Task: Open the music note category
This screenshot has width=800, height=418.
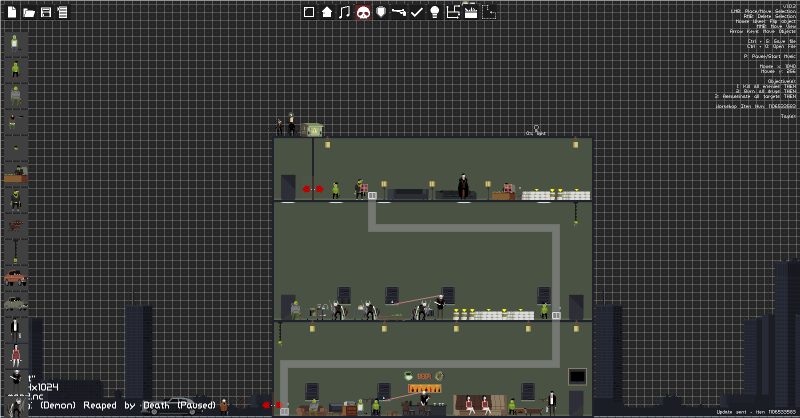Action: [345, 12]
